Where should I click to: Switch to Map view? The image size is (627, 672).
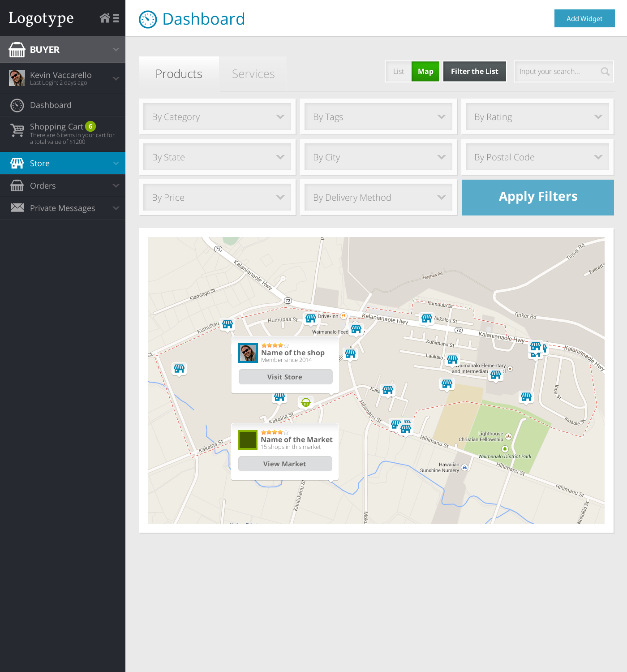425,72
